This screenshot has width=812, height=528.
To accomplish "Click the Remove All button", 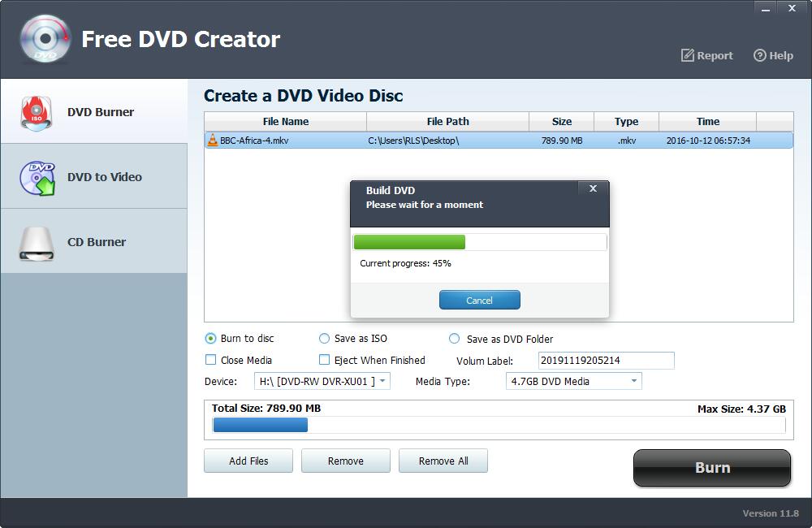I will (x=443, y=461).
